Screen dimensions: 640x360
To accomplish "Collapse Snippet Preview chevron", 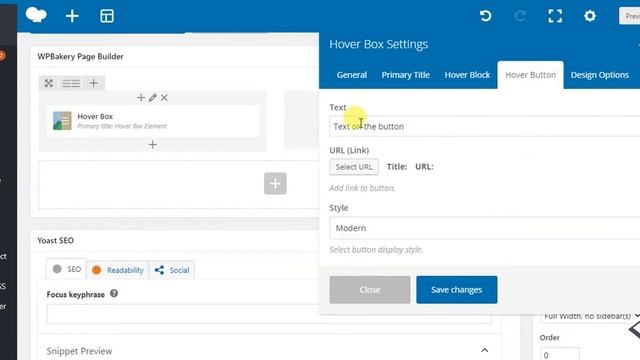I will pos(484,350).
